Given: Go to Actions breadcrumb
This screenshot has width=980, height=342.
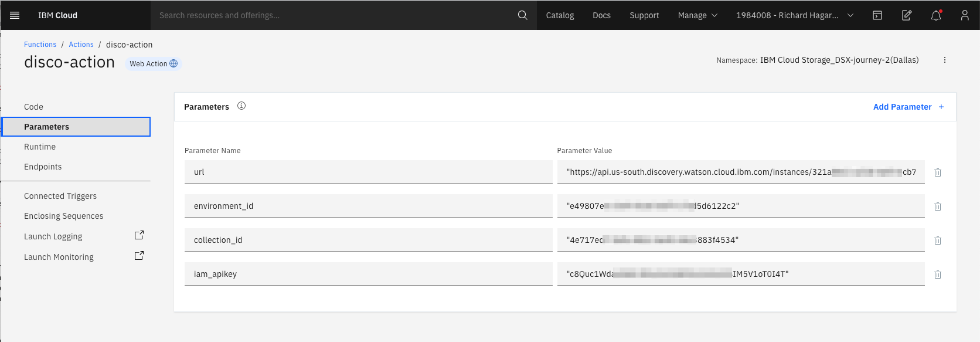Looking at the screenshot, I should [x=81, y=45].
